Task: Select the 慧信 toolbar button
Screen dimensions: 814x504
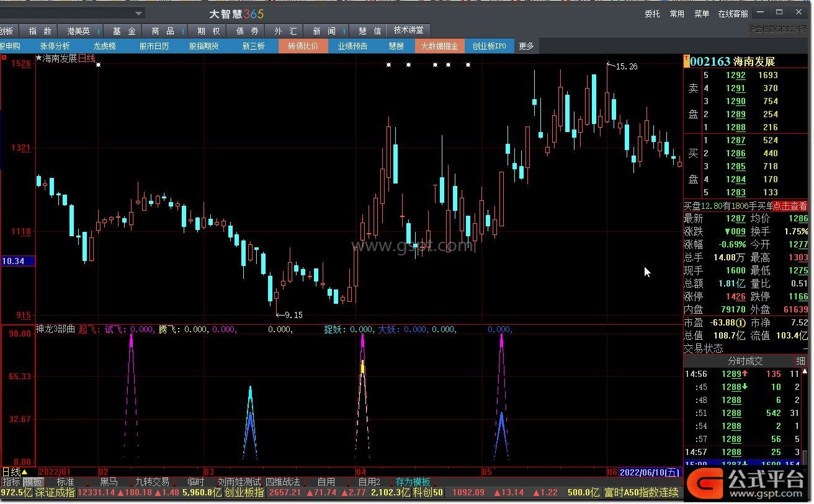Action: (370, 31)
